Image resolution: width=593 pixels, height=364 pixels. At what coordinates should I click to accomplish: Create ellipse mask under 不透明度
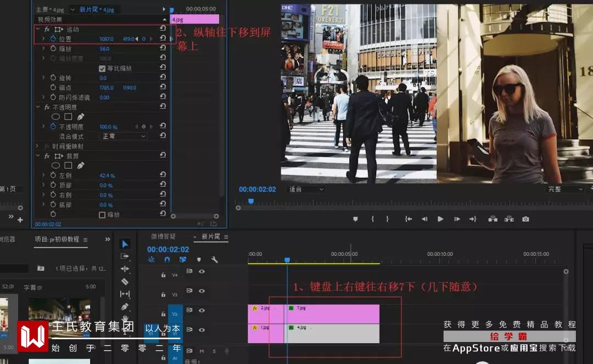pyautogui.click(x=55, y=117)
